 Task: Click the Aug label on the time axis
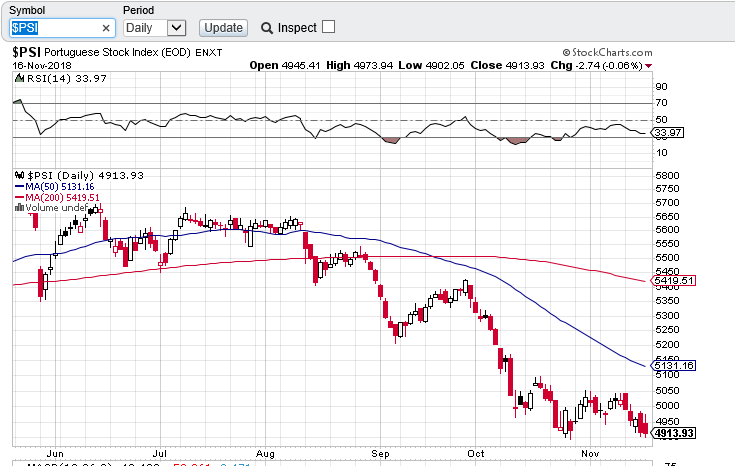tap(265, 454)
